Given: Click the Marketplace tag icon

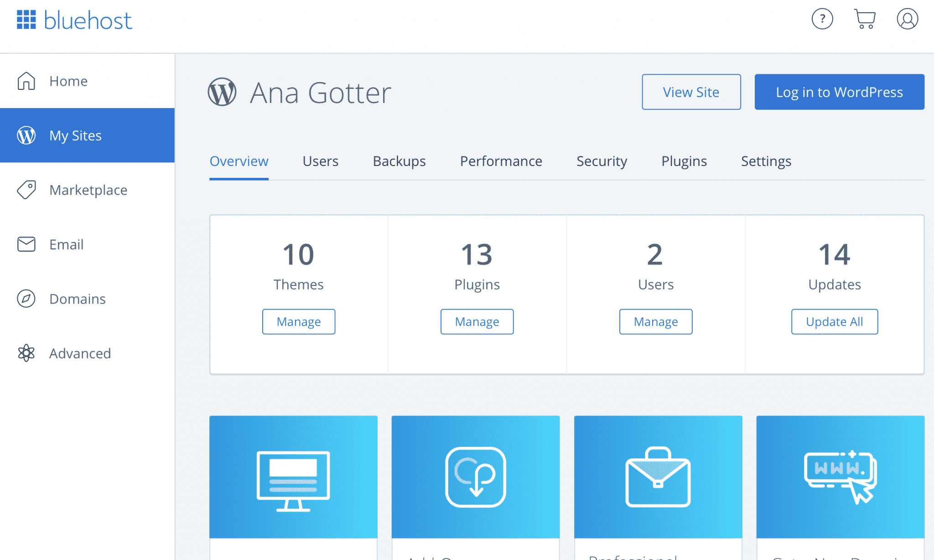Looking at the screenshot, I should pos(26,190).
